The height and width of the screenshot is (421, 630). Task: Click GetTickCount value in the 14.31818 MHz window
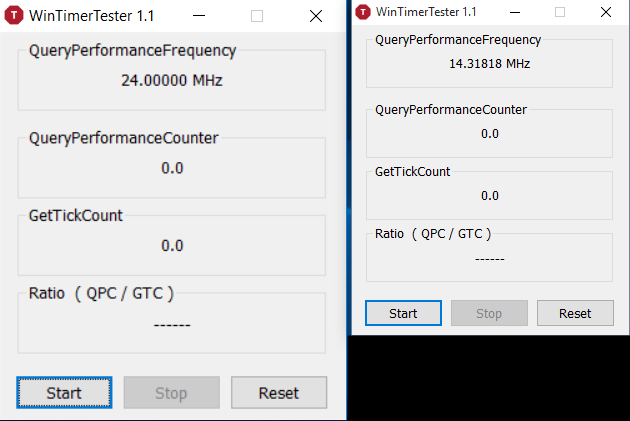(490, 196)
